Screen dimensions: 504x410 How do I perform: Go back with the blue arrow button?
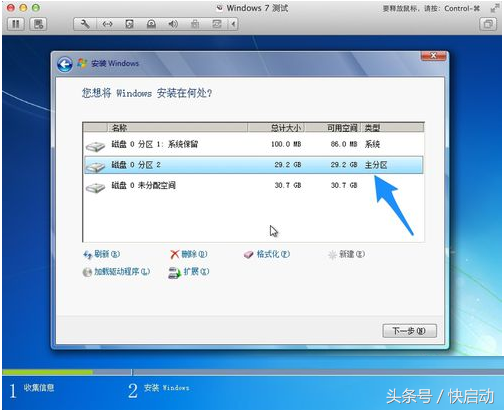(65, 64)
